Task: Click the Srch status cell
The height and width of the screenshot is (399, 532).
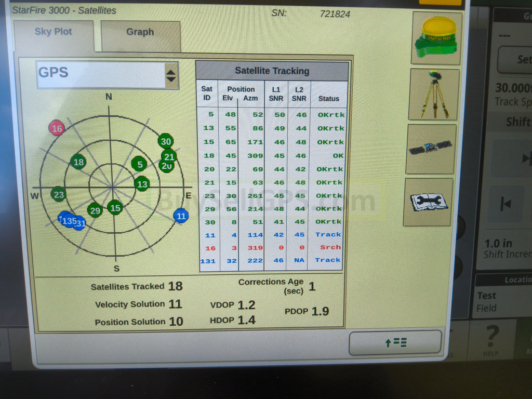Action: pos(330,247)
